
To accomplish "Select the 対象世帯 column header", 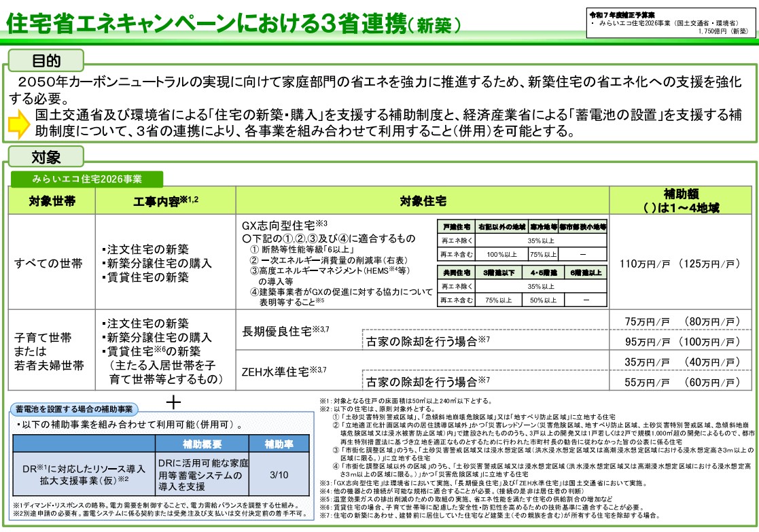I will coord(52,201).
